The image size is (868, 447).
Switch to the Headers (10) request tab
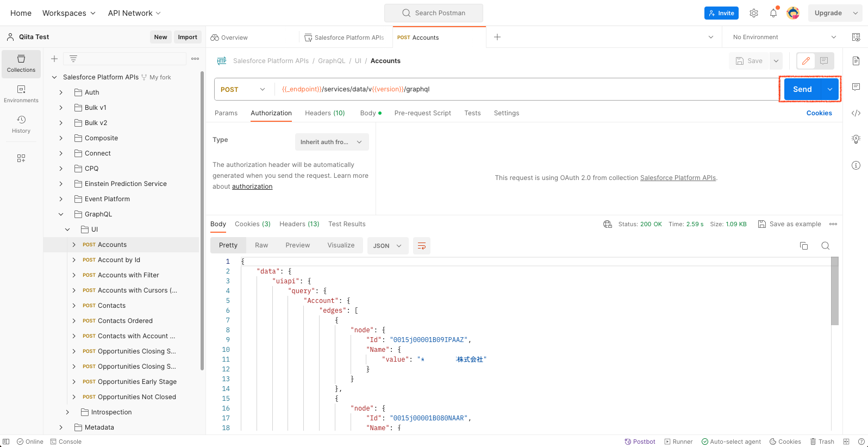pos(325,113)
